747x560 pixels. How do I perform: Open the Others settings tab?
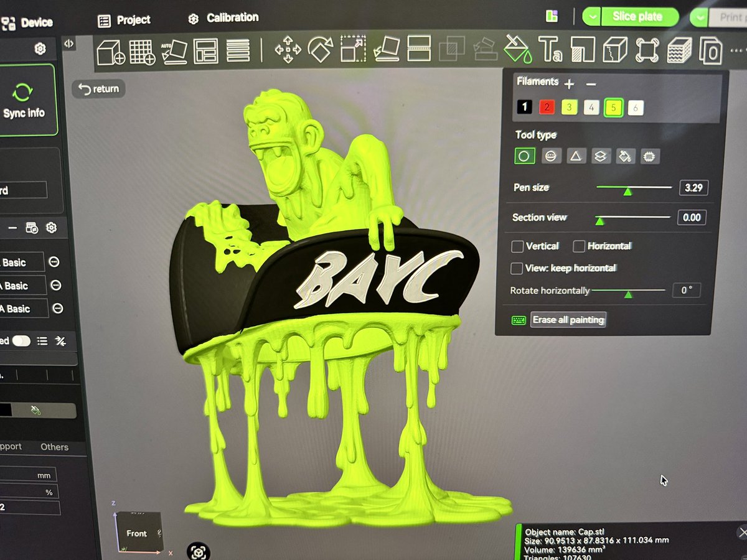(x=54, y=447)
